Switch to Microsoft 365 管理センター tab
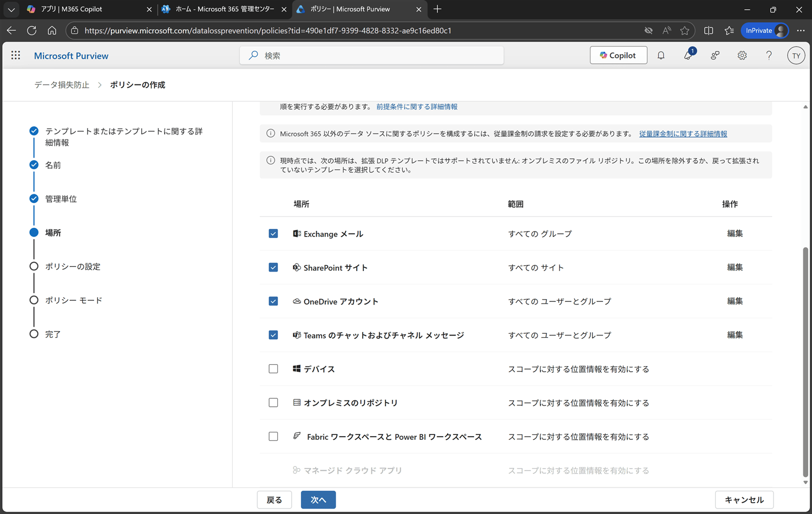The image size is (812, 514). point(224,9)
